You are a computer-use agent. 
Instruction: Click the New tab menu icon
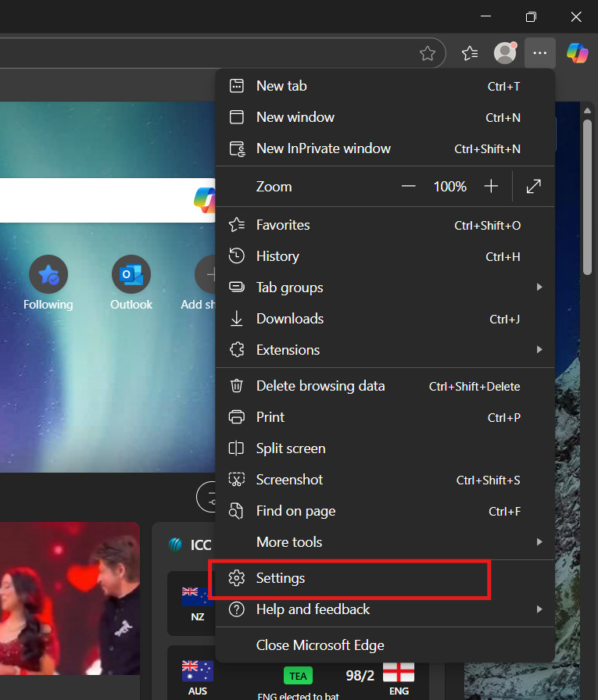coord(236,86)
